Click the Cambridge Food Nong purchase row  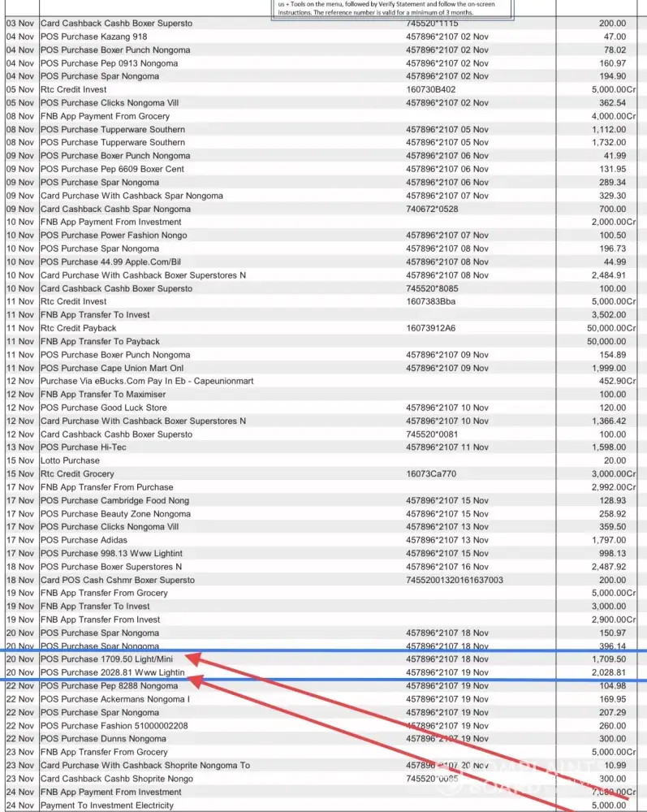pos(114,500)
